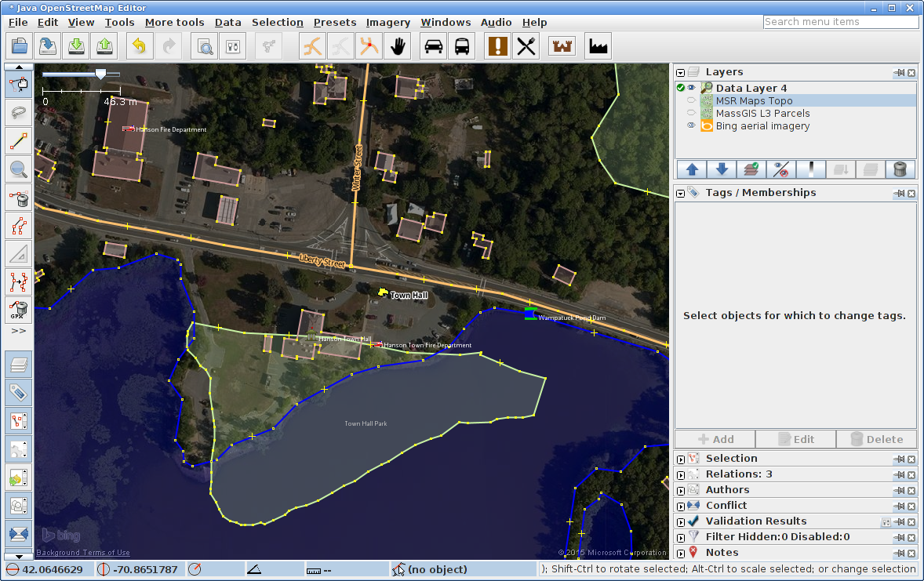The image size is (924, 581).
Task: Click the delete layer trash icon
Action: pos(900,169)
